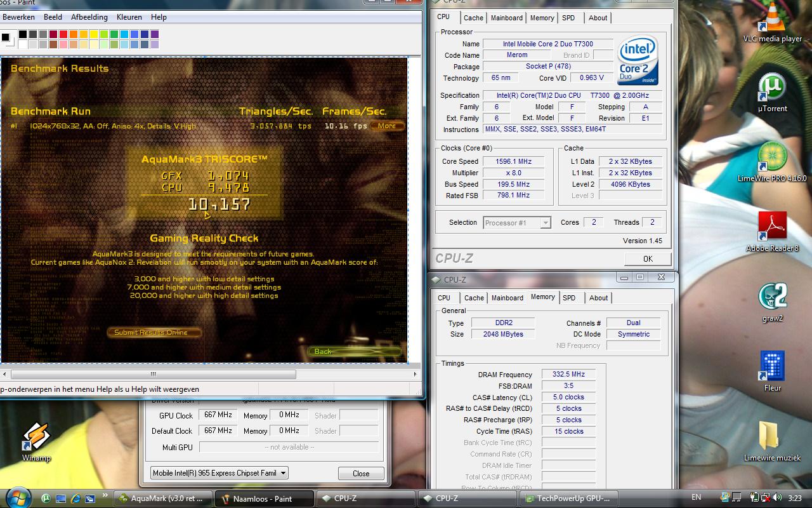Click the first CPU-Z taskbar button
This screenshot has width=812, height=508.
click(x=366, y=498)
